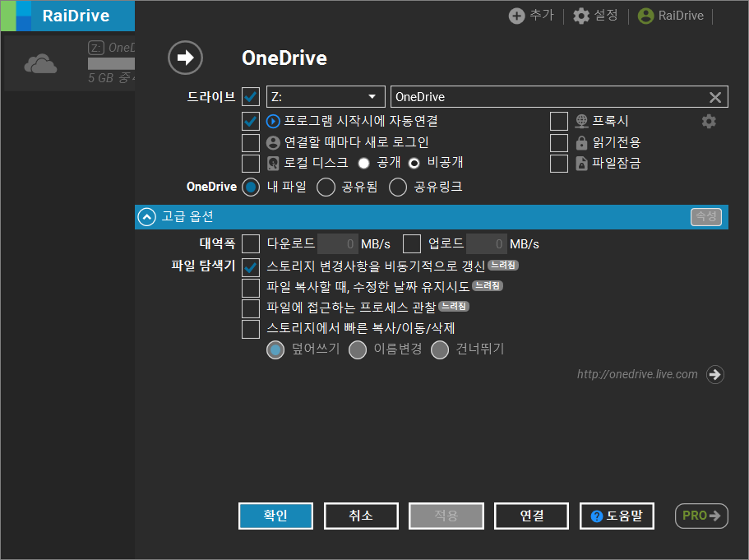749x560 pixels.
Task: Click the plus icon for 추가
Action: click(516, 16)
